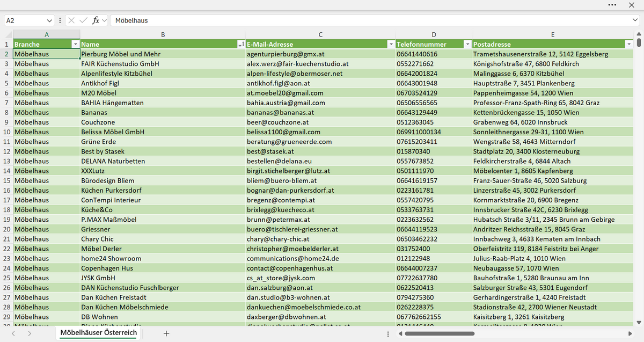Open the Name Box dropdown arrow
The height and width of the screenshot is (342, 644).
[x=50, y=20]
